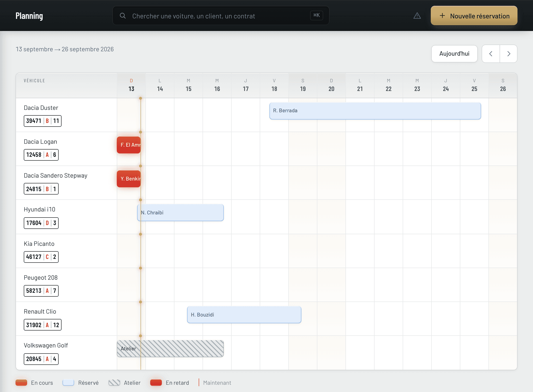Go to previous period with left chevron
533x392 pixels.
(491, 54)
